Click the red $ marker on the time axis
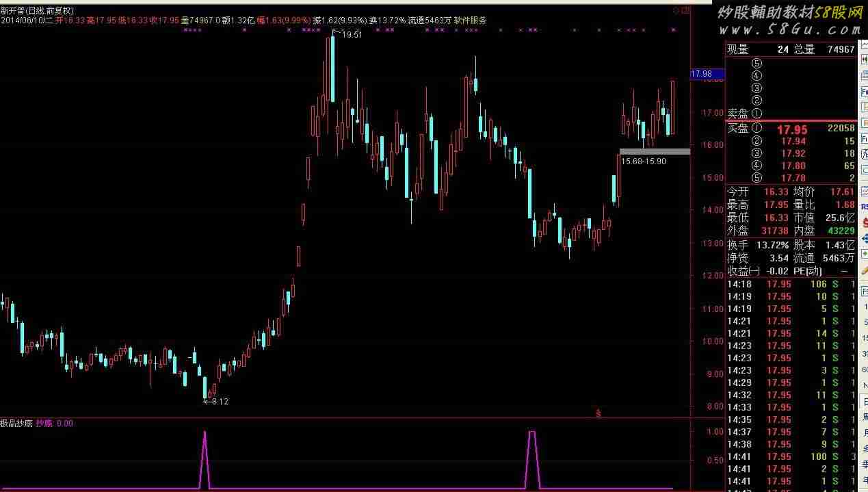868x492 pixels. click(599, 413)
